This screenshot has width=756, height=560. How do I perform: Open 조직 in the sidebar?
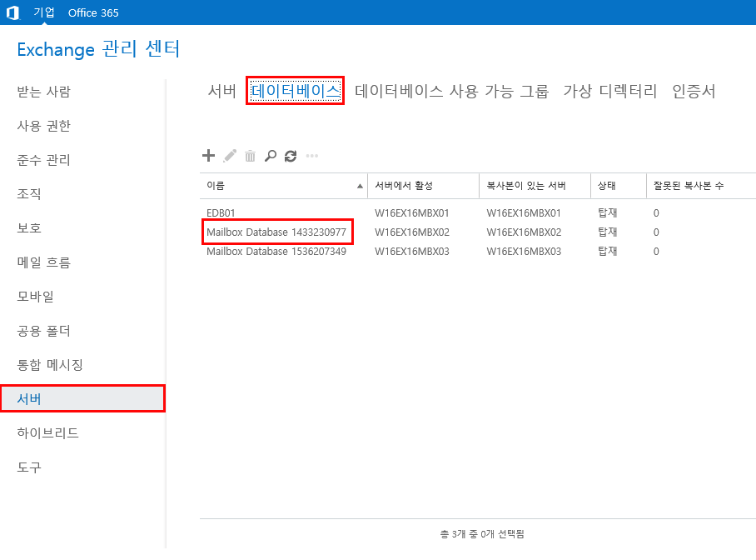29,193
